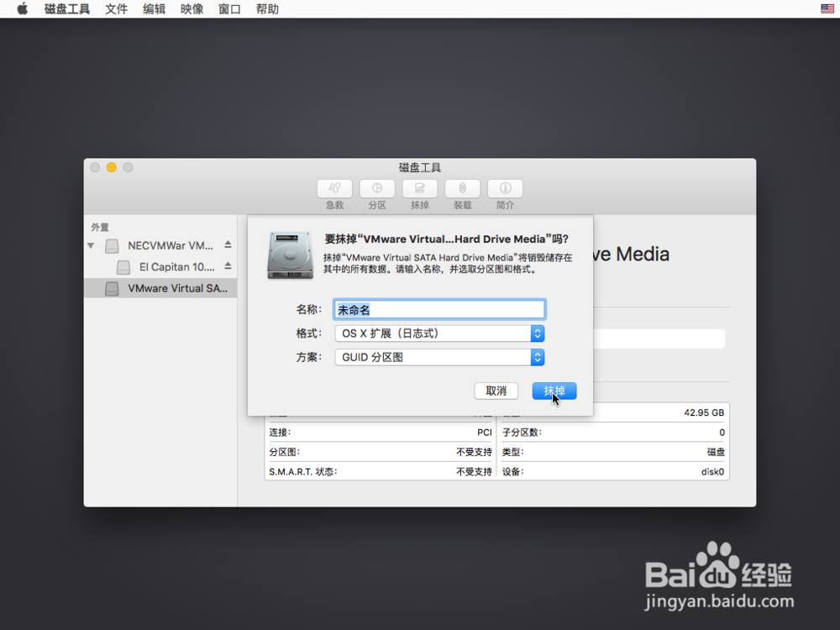Click the PCI connection value

pos(485,433)
